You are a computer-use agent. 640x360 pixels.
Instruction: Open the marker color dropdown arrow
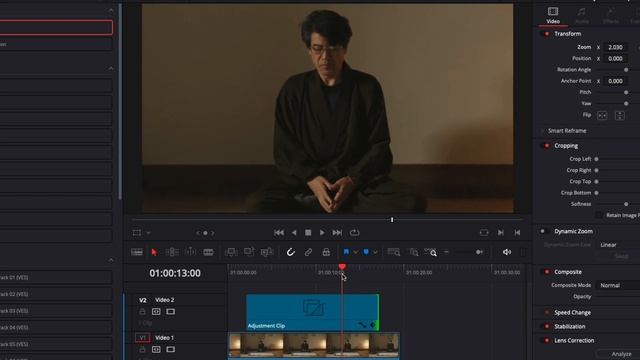pos(375,253)
